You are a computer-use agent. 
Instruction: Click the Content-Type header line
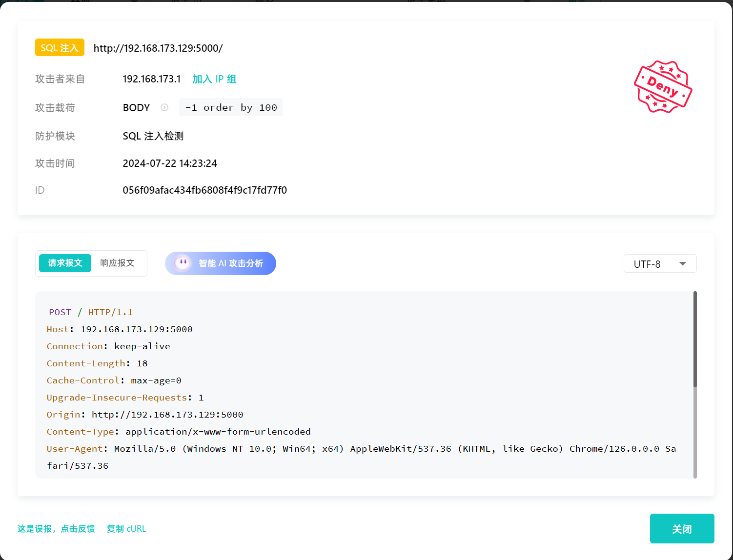point(179,432)
